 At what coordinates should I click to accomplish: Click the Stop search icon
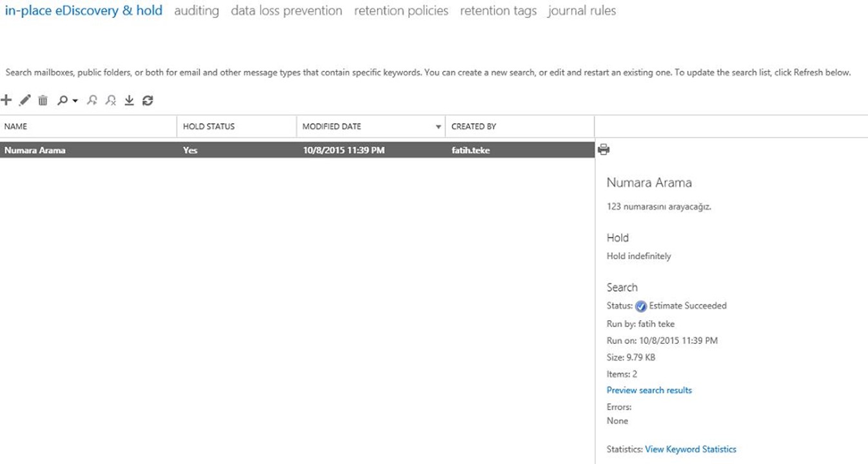(x=111, y=100)
